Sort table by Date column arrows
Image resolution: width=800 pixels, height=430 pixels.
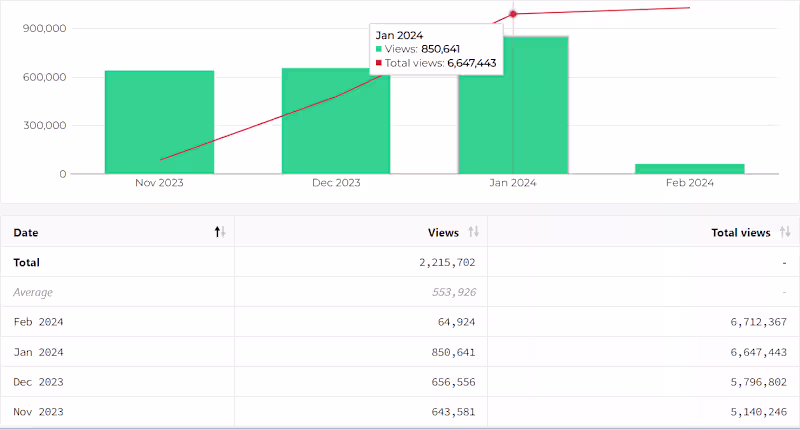[x=220, y=232]
